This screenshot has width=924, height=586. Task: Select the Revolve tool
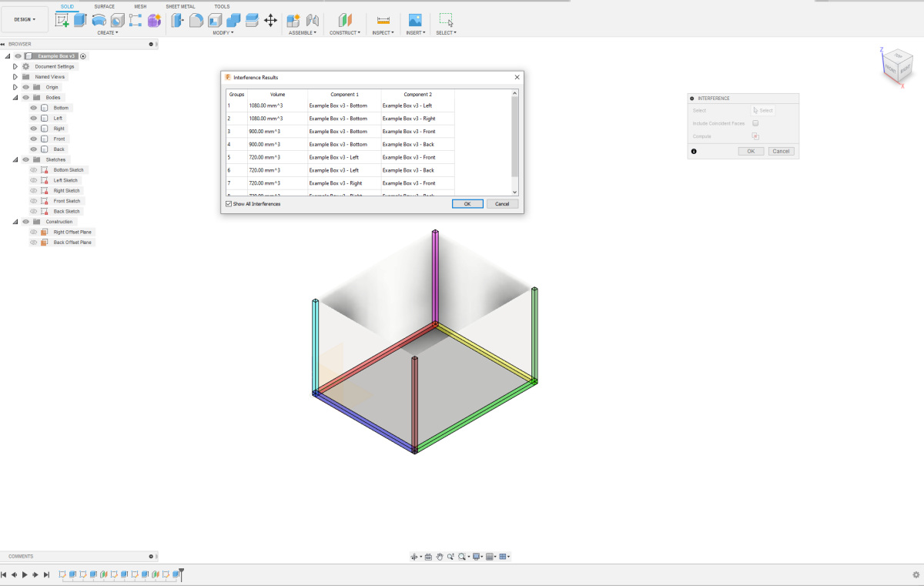[99, 21]
